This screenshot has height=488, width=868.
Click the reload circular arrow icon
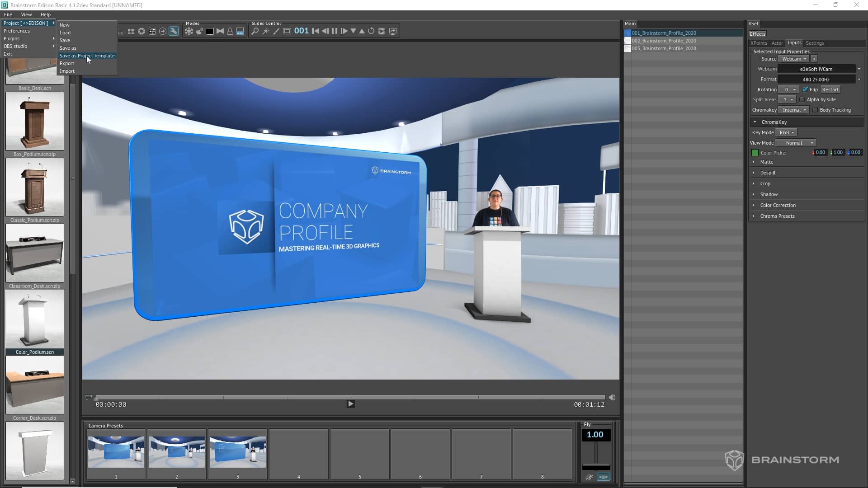coord(371,31)
